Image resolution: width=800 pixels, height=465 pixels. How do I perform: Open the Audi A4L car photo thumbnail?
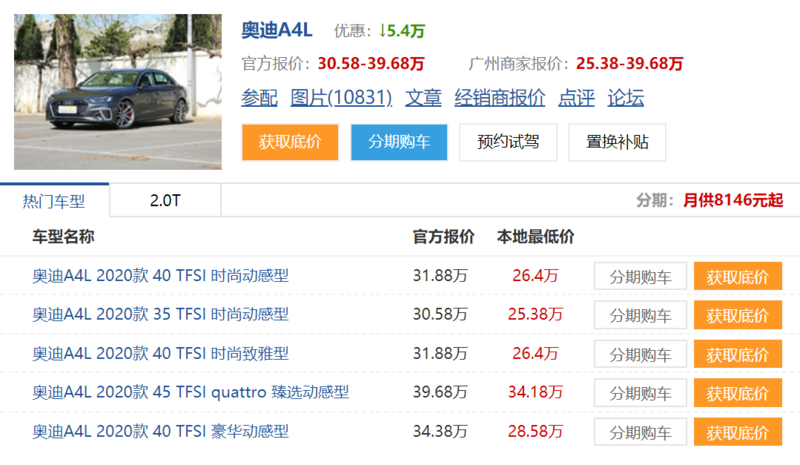coord(118,92)
